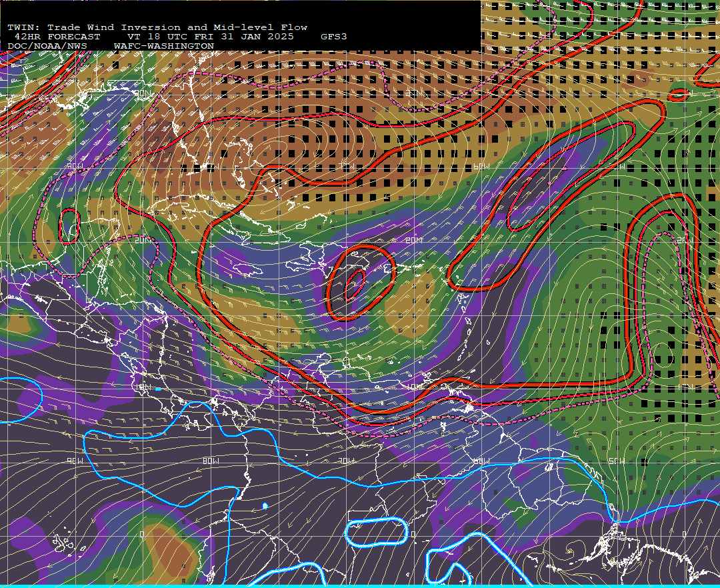Image resolution: width=720 pixels, height=588 pixels.
Task: Click the upper '90W' label in the Gulf
Action: coord(75,166)
